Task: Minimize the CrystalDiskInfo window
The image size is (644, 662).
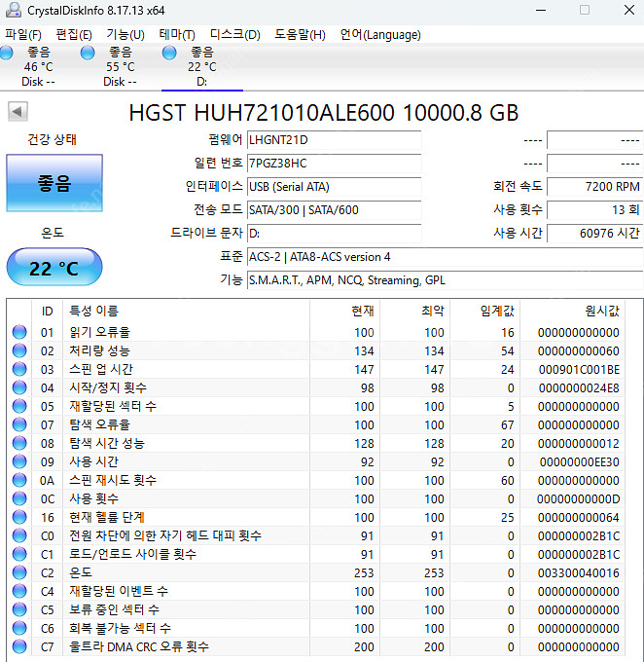Action: [x=541, y=10]
